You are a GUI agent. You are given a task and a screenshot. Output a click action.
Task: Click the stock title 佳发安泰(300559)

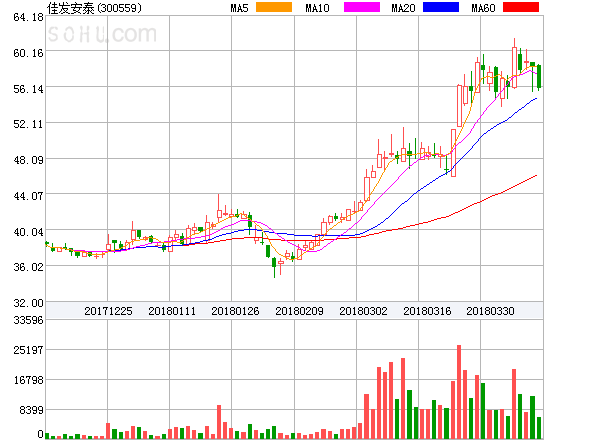[x=94, y=8]
